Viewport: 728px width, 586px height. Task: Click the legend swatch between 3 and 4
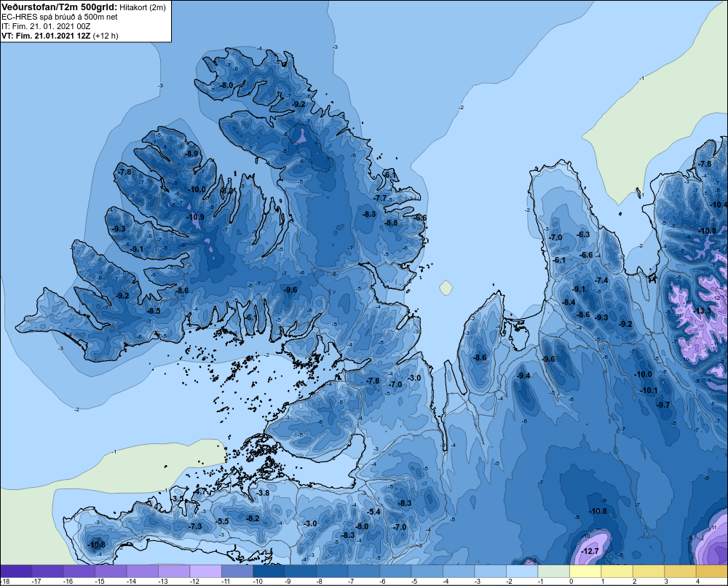[680, 571]
